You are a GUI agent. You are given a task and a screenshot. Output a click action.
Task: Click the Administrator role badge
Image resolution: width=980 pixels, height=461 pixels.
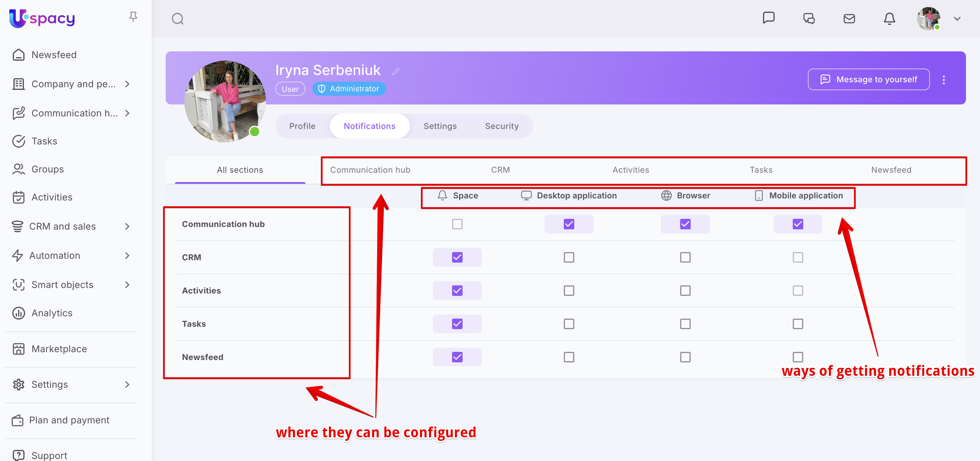(x=349, y=89)
